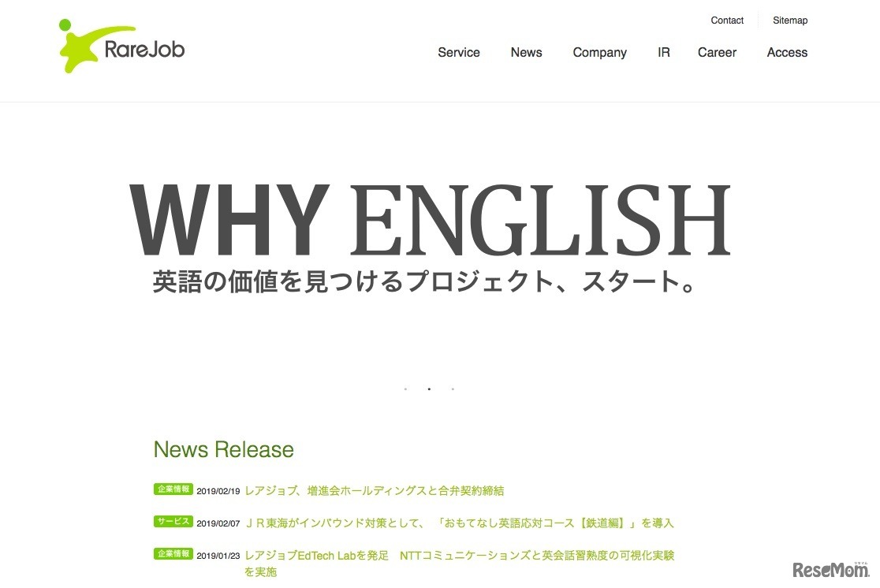Image resolution: width=880 pixels, height=588 pixels.
Task: Select the second carousel slide dot
Action: pos(429,389)
